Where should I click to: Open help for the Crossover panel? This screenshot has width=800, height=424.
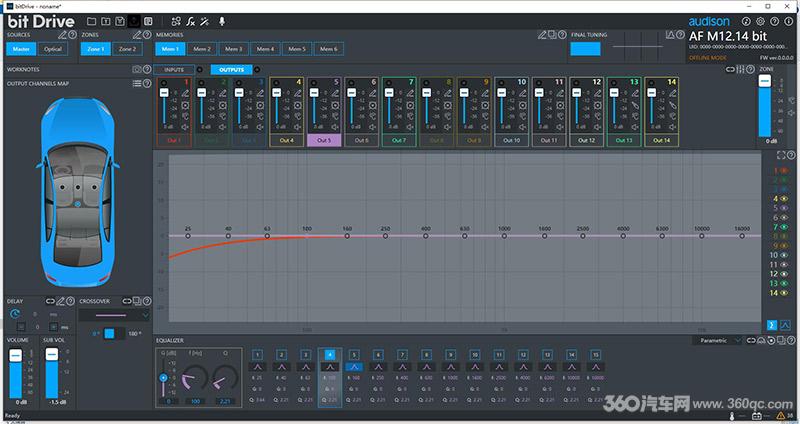(x=147, y=301)
